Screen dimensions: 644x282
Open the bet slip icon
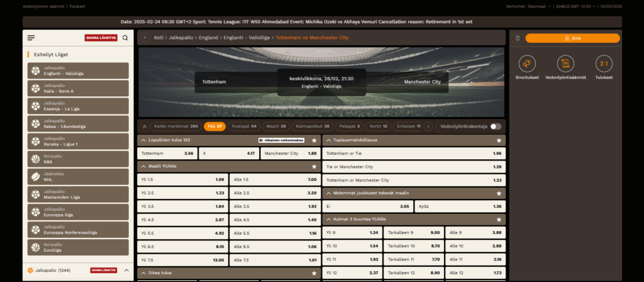pos(518,38)
